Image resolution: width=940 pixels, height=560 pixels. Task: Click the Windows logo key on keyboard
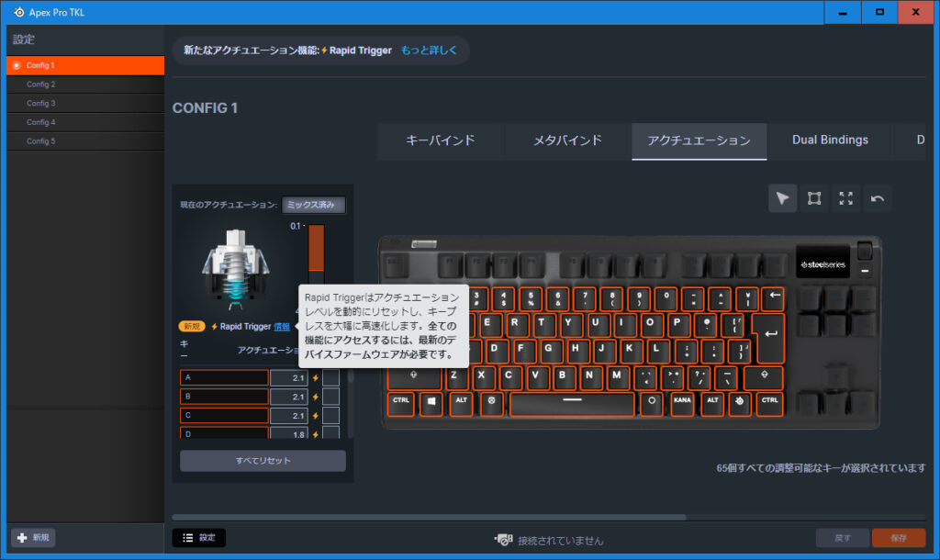click(431, 404)
